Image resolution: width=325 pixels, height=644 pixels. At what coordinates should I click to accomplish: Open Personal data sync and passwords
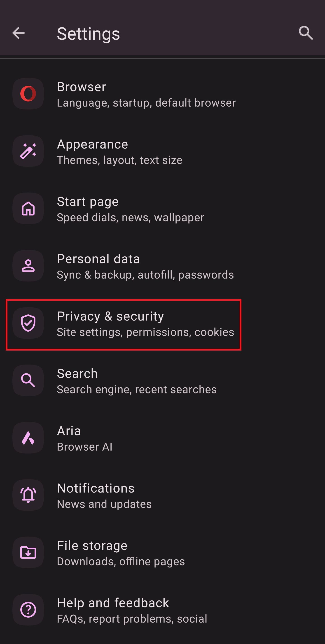click(145, 266)
